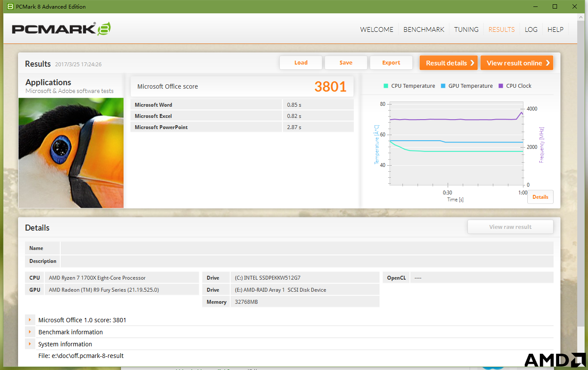The height and width of the screenshot is (370, 588).
Task: Switch to the BENCHMARK tab
Action: (x=424, y=30)
